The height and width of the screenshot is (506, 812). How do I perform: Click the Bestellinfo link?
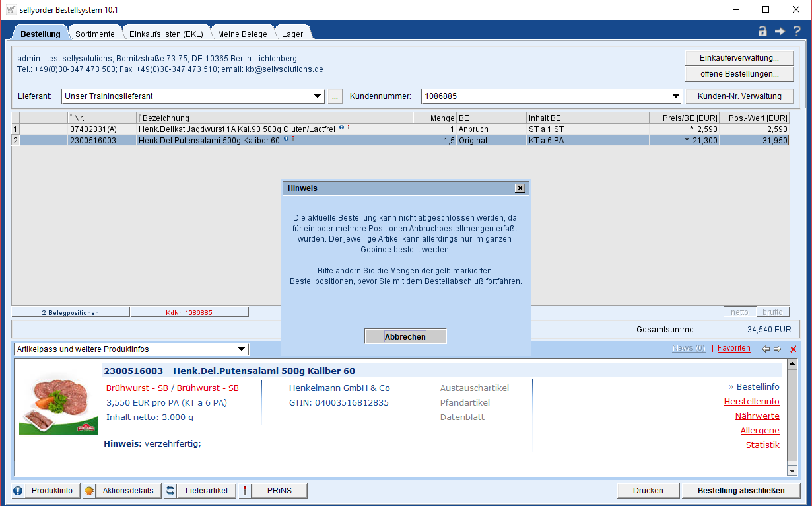tap(754, 387)
